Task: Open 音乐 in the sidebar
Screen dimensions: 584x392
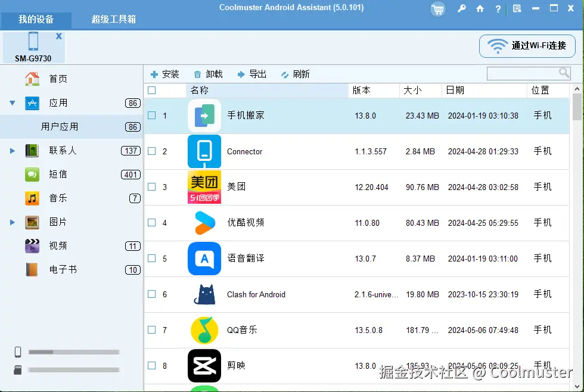Action: [72, 198]
